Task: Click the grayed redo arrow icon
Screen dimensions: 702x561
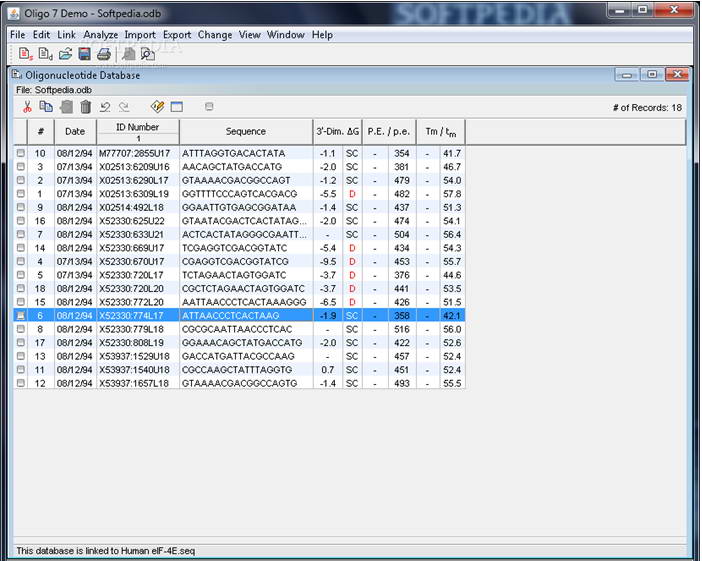Action: tap(124, 107)
